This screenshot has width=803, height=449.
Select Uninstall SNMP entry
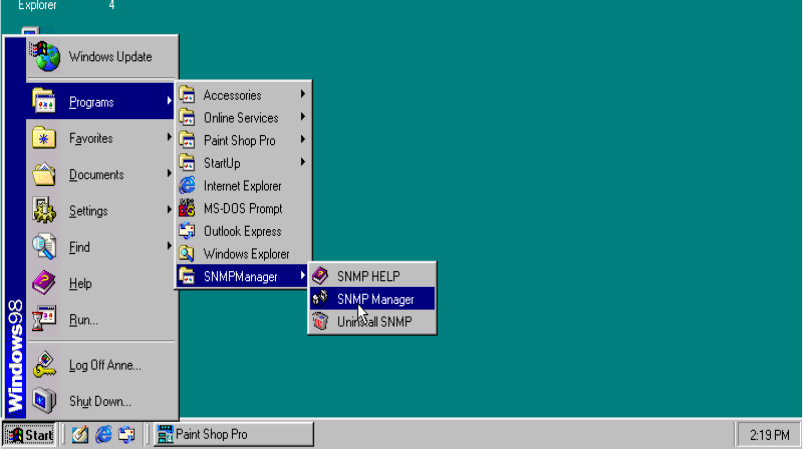[372, 321]
